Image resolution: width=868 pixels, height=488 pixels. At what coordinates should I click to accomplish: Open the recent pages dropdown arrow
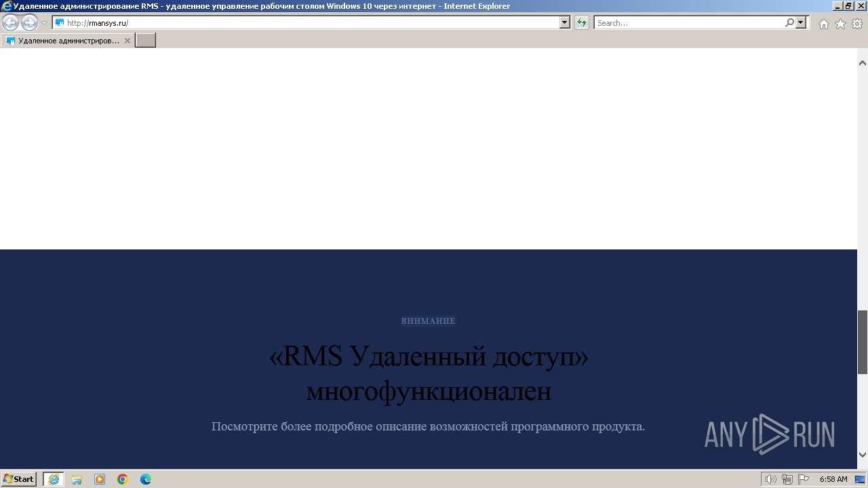pos(44,23)
